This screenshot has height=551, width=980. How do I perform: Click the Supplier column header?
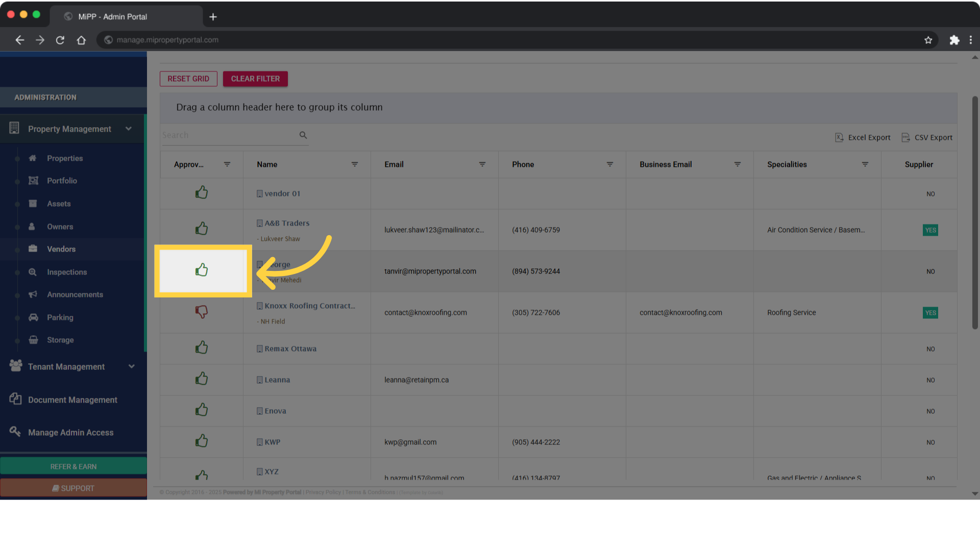pyautogui.click(x=919, y=164)
